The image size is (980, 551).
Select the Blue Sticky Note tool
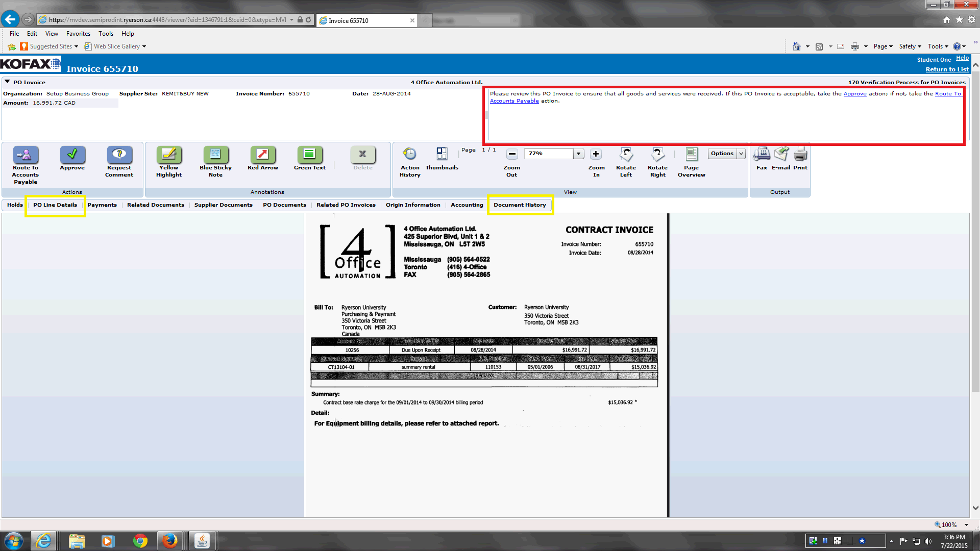click(x=215, y=154)
